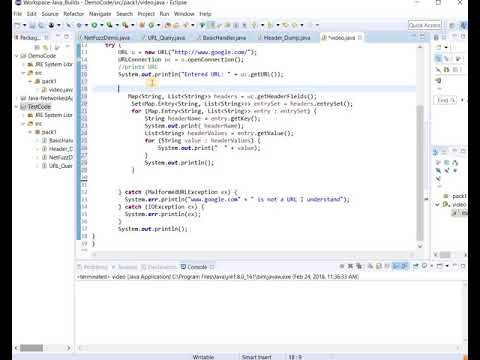Collapse All in Package Explorer toolbar
480x360 pixels.
click(x=37, y=47)
